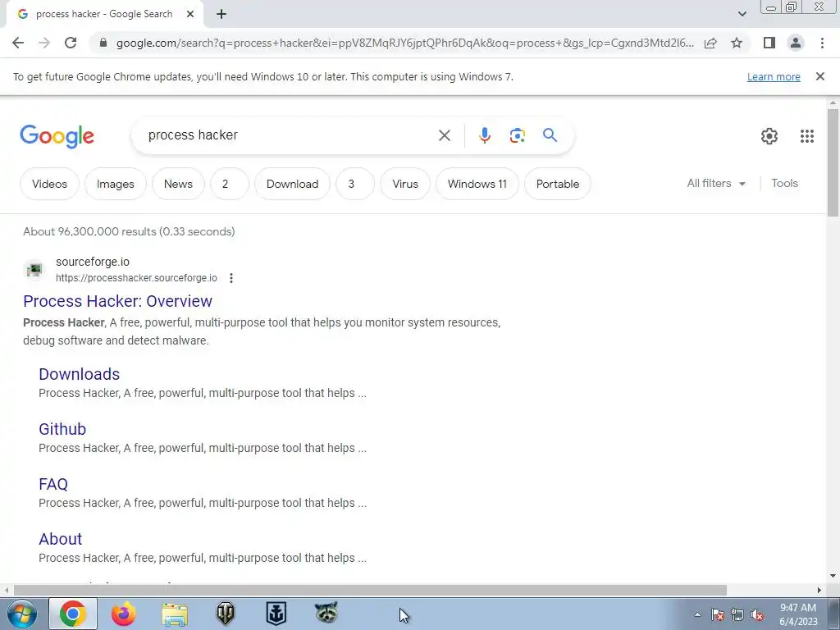Open the search Tools options

[x=784, y=183]
